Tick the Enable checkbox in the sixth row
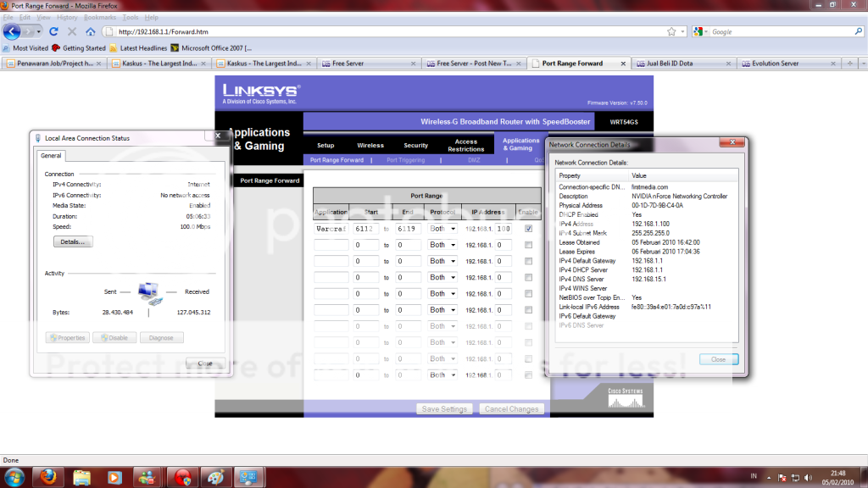Image resolution: width=868 pixels, height=488 pixels. 529,310
